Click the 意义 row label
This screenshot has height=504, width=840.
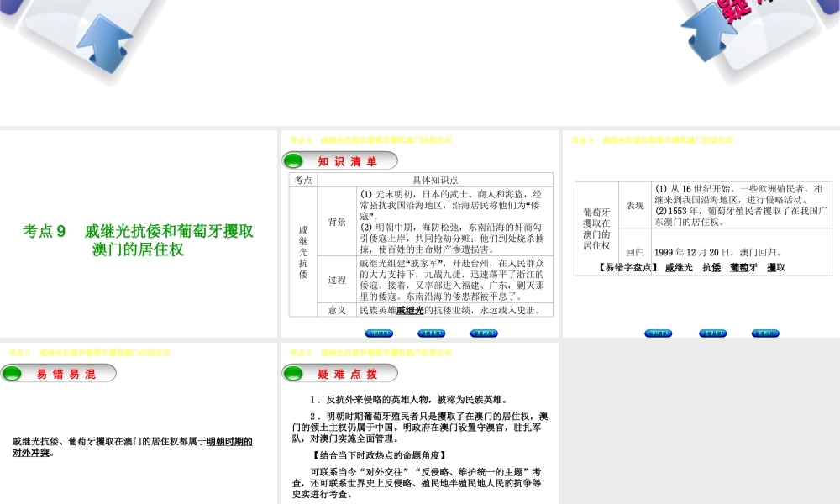click(337, 310)
